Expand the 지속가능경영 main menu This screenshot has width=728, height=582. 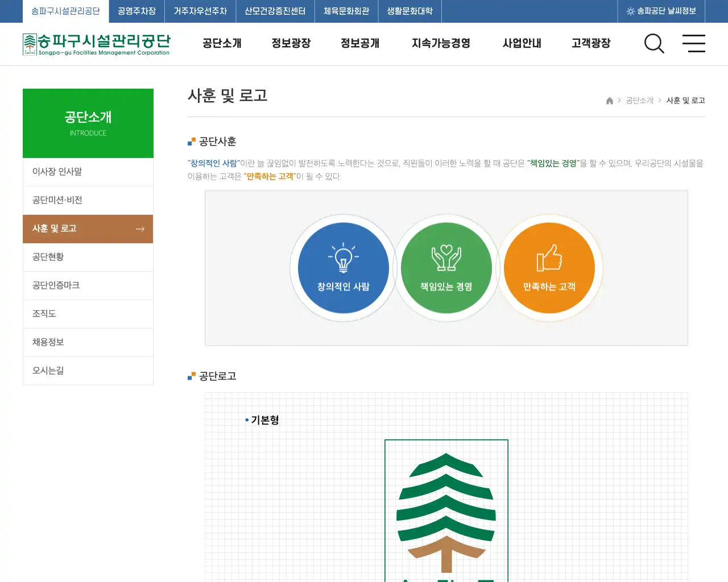[x=441, y=43]
